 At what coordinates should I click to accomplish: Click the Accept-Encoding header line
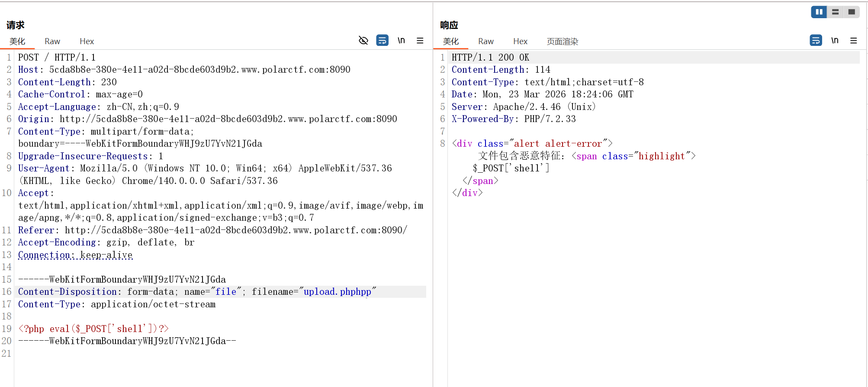pyautogui.click(x=106, y=242)
